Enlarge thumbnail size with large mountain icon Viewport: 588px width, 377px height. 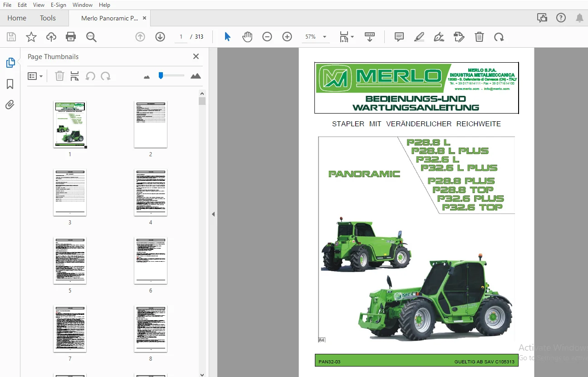(x=196, y=76)
